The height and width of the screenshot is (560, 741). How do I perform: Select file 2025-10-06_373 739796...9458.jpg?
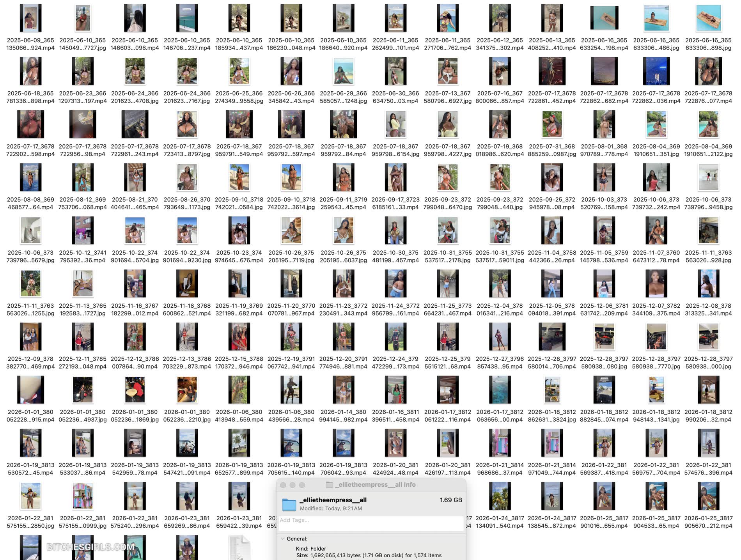[x=708, y=177]
